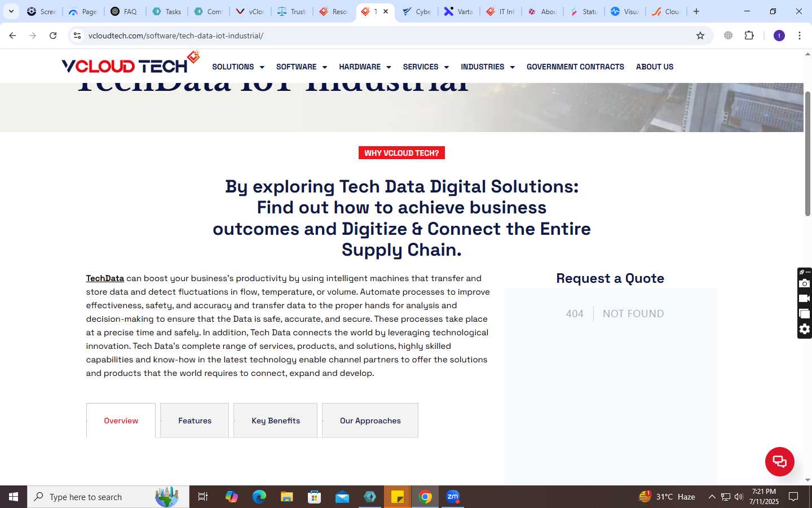Open Chrome's three-dot menu
Viewport: 812px width, 508px height.
[x=800, y=36]
